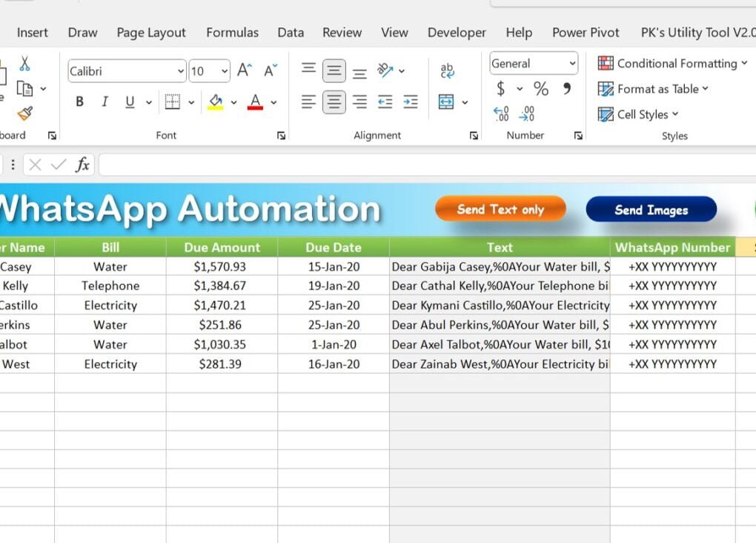The height and width of the screenshot is (543, 756).
Task: Open Conditional Formatting menu
Action: [x=672, y=63]
